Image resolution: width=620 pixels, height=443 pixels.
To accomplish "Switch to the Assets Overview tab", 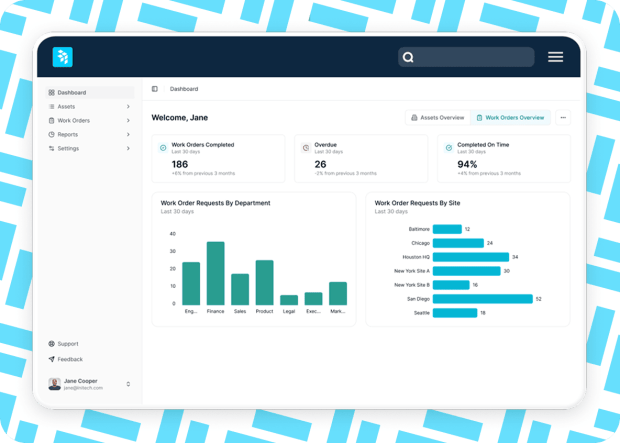I will coord(438,117).
